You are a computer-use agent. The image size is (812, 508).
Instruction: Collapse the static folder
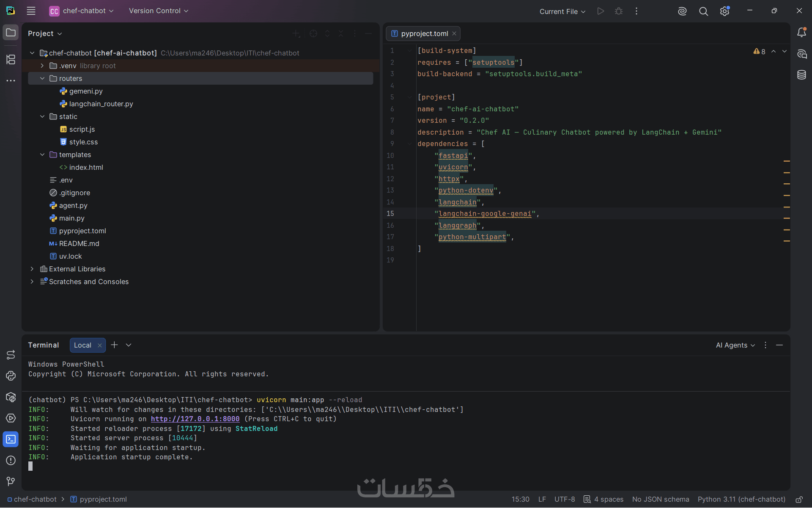pyautogui.click(x=42, y=116)
